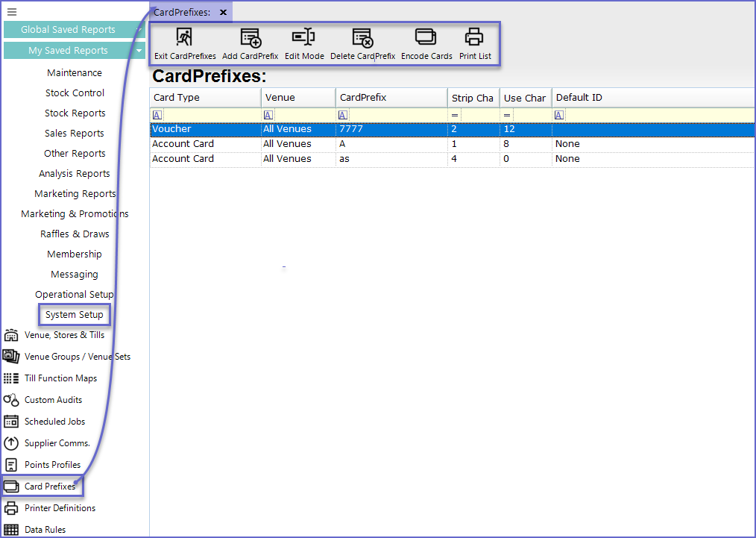Click the Exit CardPrefixes toolbar icon
The width and height of the screenshot is (756, 538).
coord(184,37)
